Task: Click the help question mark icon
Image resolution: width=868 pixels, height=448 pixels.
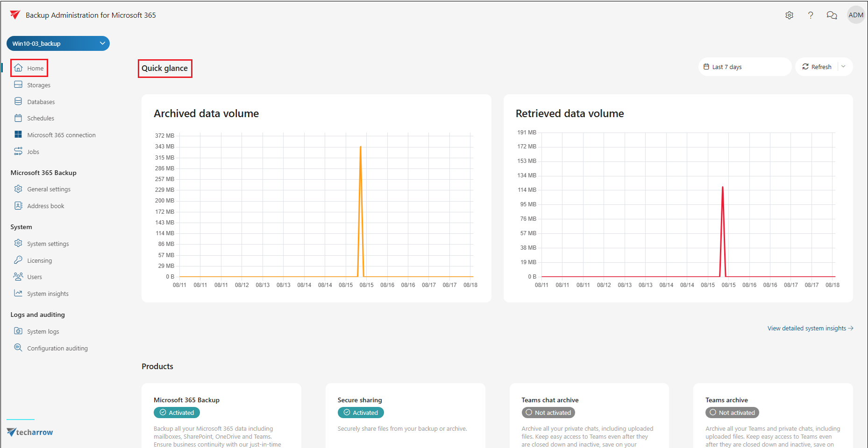Action: pos(811,15)
